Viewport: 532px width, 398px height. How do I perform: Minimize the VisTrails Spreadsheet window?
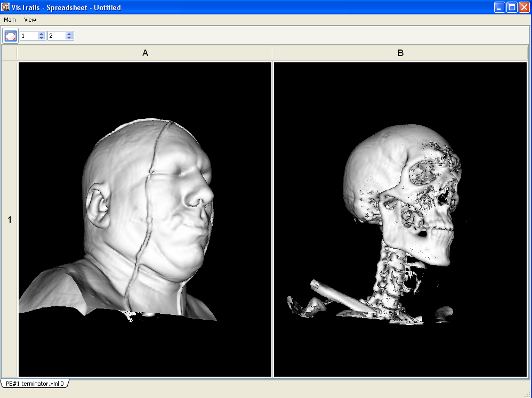coord(499,7)
